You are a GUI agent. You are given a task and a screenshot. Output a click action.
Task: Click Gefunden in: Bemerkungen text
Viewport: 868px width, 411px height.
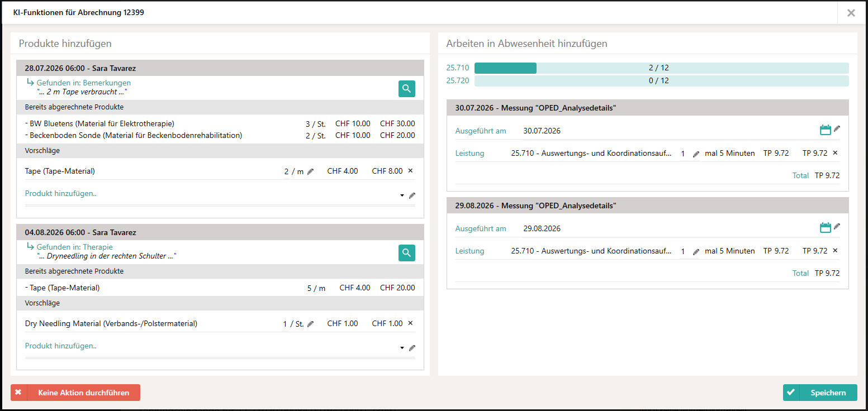pyautogui.click(x=84, y=83)
